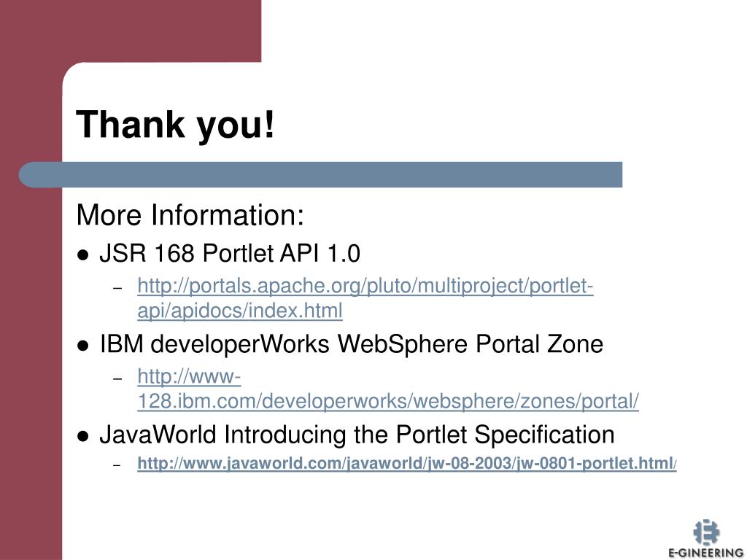
Task: Open the javaworld.com jw-0801-portlet link
Action: pos(407,463)
